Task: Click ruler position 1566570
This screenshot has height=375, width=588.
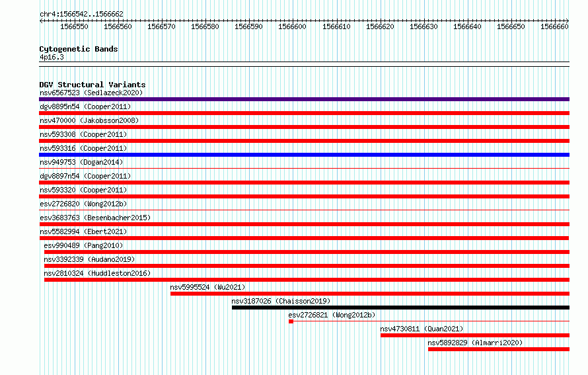Action: click(161, 26)
